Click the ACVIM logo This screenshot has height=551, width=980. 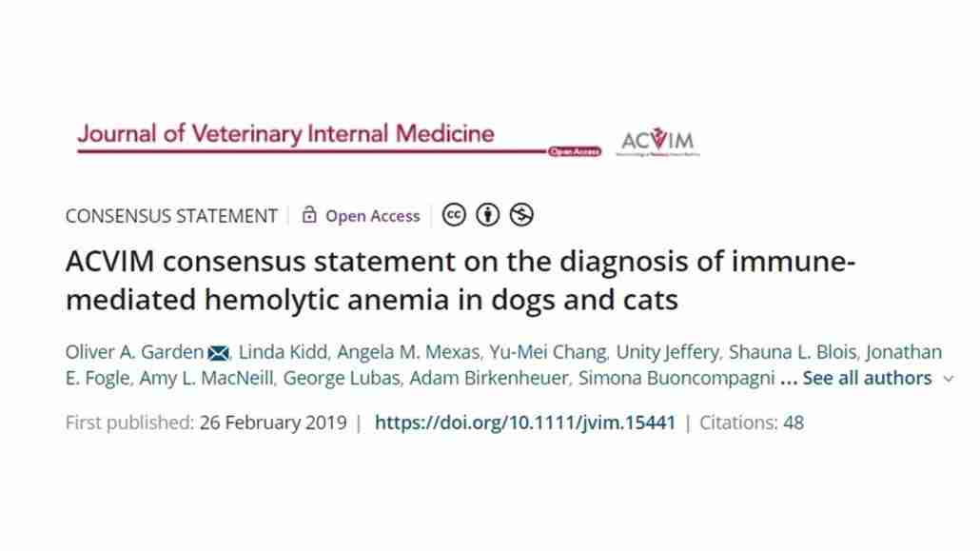pyautogui.click(x=657, y=142)
